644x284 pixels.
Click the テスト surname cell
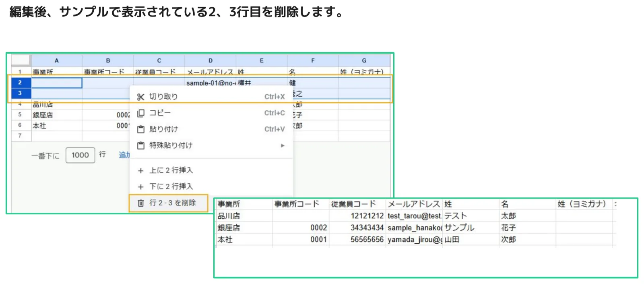(471, 216)
